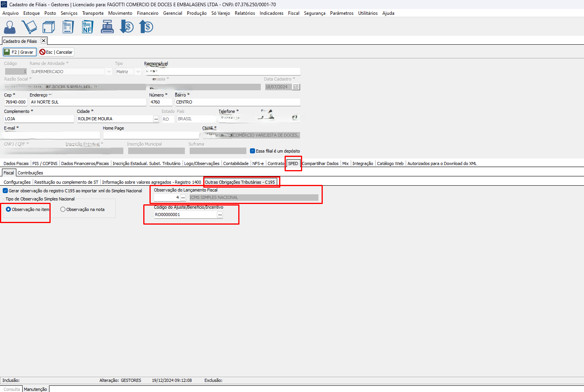
Task: Open the NF fiscal note icon
Action: tap(88, 27)
